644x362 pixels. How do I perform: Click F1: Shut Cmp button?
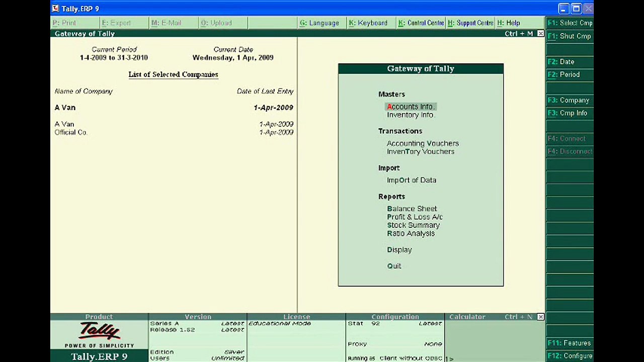point(570,36)
